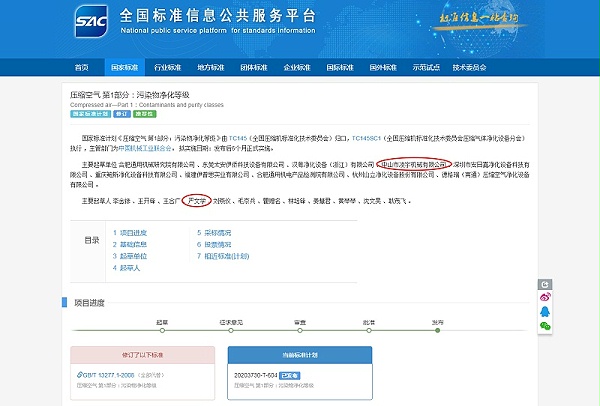The height and width of the screenshot is (406, 600).
Task: Open the 中国机械工业联合会 link
Action: [145, 148]
